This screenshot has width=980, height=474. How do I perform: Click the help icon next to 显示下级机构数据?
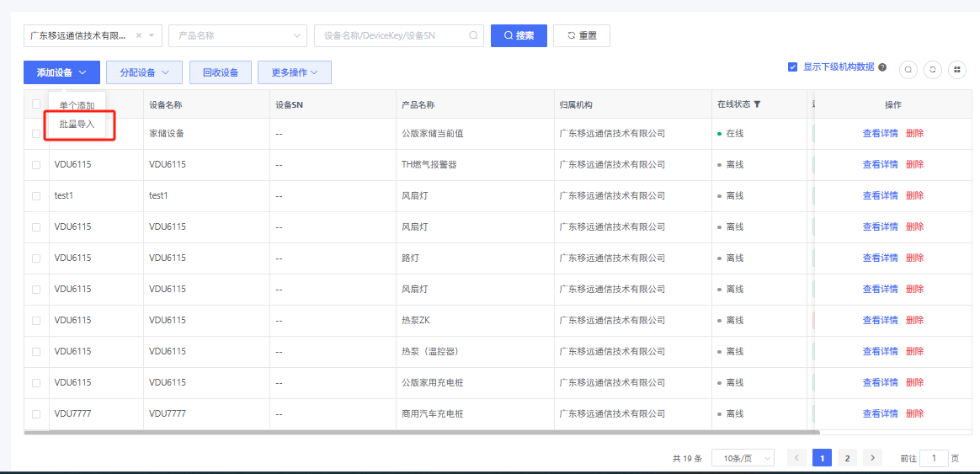click(x=882, y=67)
